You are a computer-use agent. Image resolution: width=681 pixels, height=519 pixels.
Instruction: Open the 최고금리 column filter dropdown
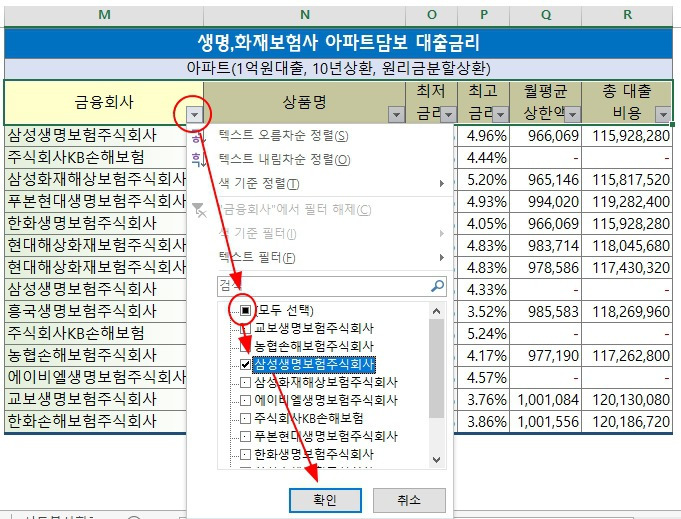(x=501, y=115)
